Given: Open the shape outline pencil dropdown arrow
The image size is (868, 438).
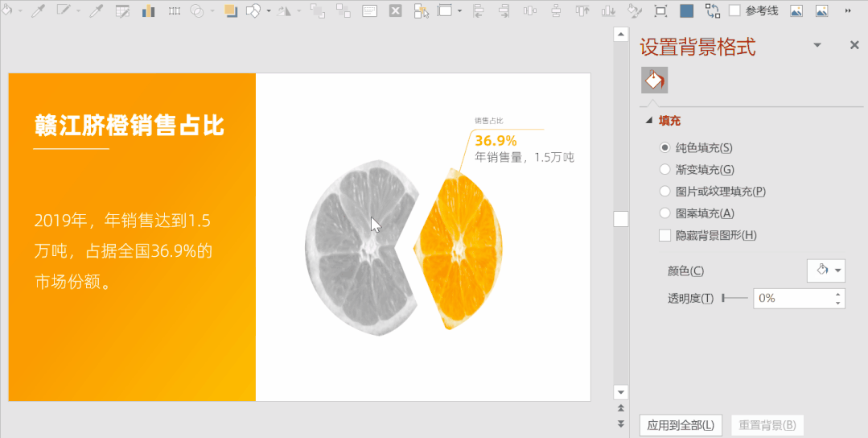Looking at the screenshot, I should coord(78,11).
